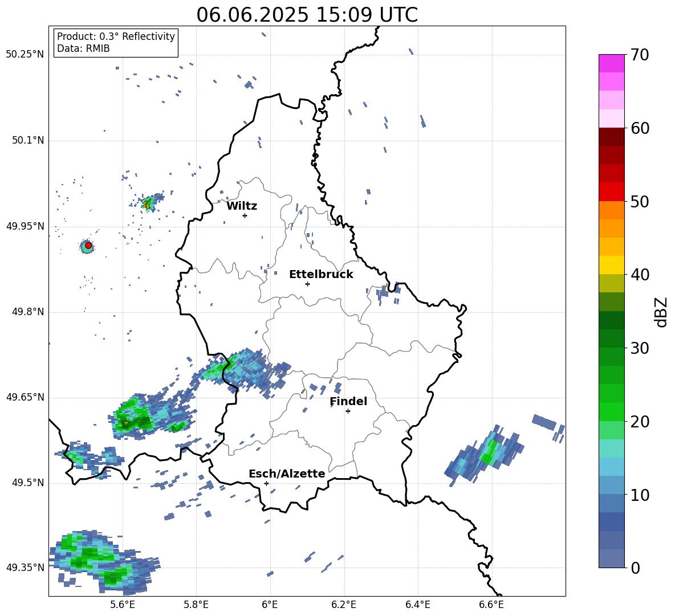Click the dBZ colorbar axis label

pyautogui.click(x=662, y=312)
